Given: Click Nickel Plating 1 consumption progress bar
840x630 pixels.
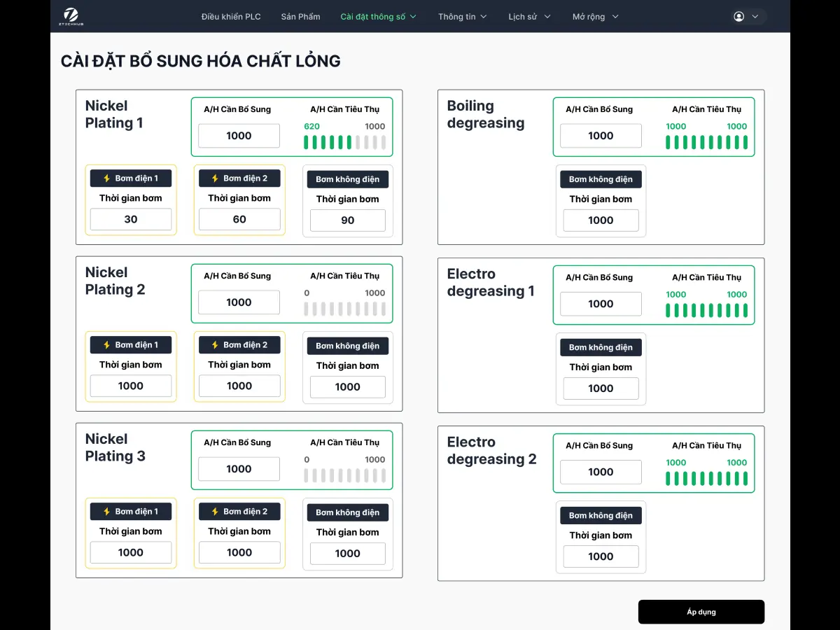Looking at the screenshot, I should click(x=344, y=143).
